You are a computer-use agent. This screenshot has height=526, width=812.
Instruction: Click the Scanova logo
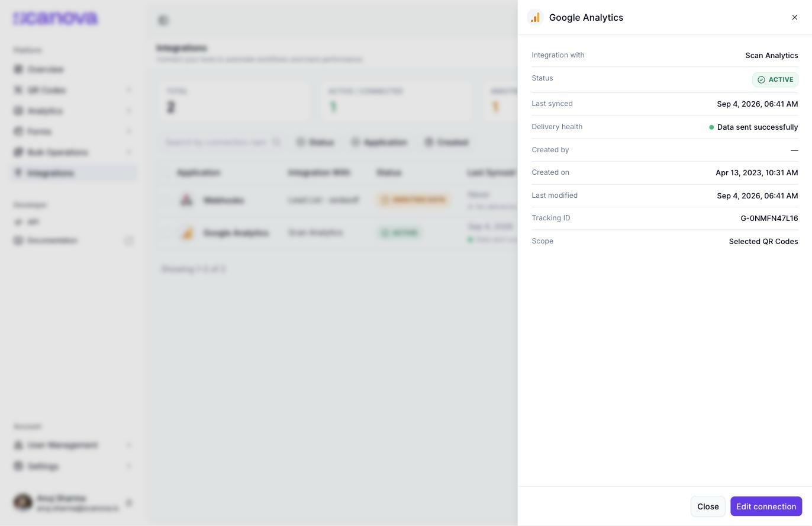tap(56, 18)
